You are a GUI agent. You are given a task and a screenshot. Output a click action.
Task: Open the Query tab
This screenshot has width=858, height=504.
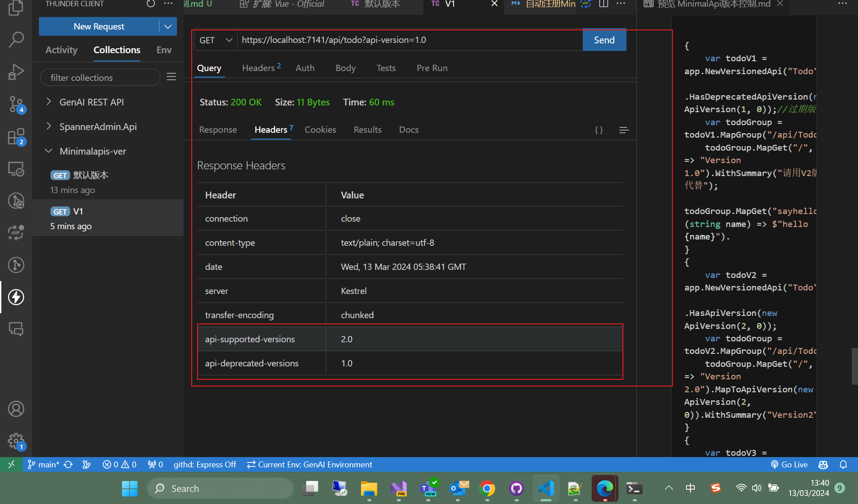209,68
